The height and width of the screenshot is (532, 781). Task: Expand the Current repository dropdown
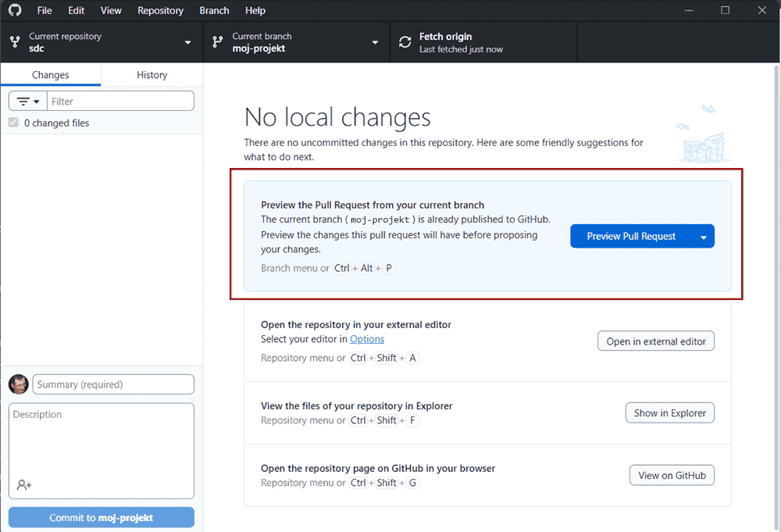click(187, 42)
